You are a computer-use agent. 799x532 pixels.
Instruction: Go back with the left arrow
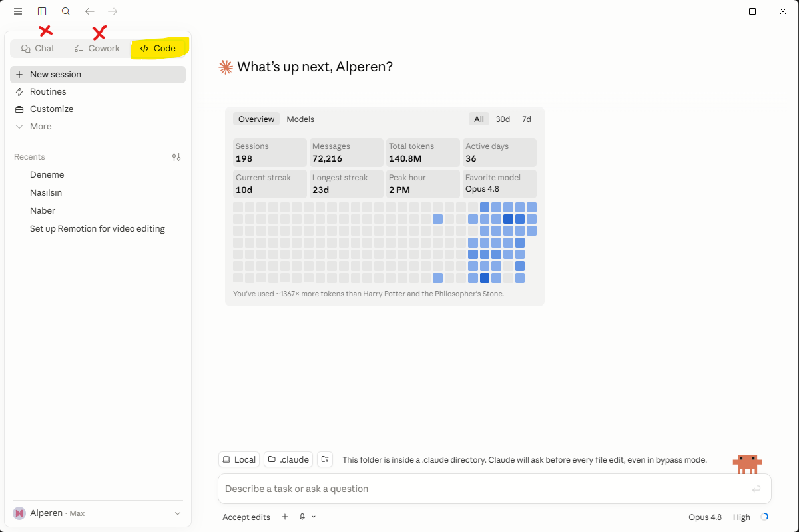(x=90, y=11)
